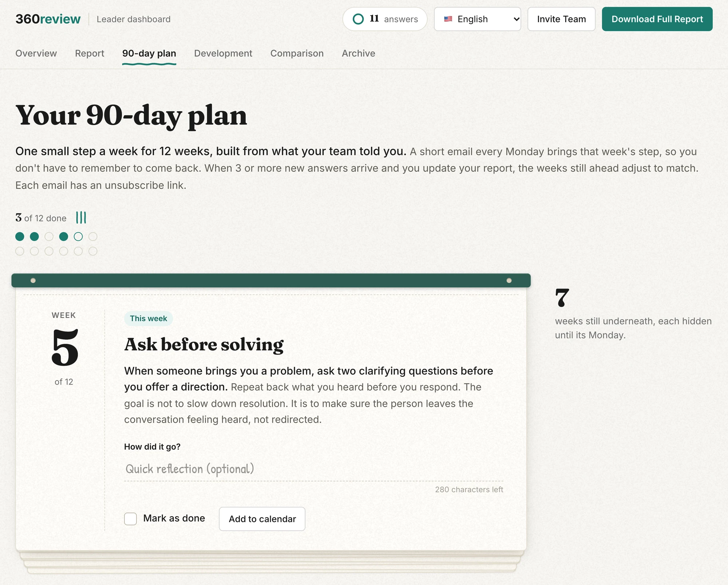Click the 11 answers pill
This screenshot has height=585, width=728.
point(385,19)
